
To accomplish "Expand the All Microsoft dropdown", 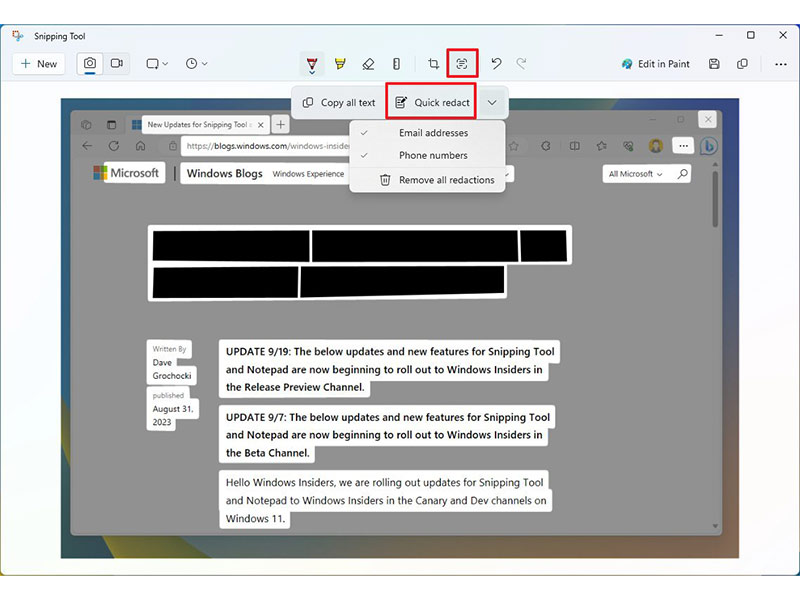I will [636, 174].
